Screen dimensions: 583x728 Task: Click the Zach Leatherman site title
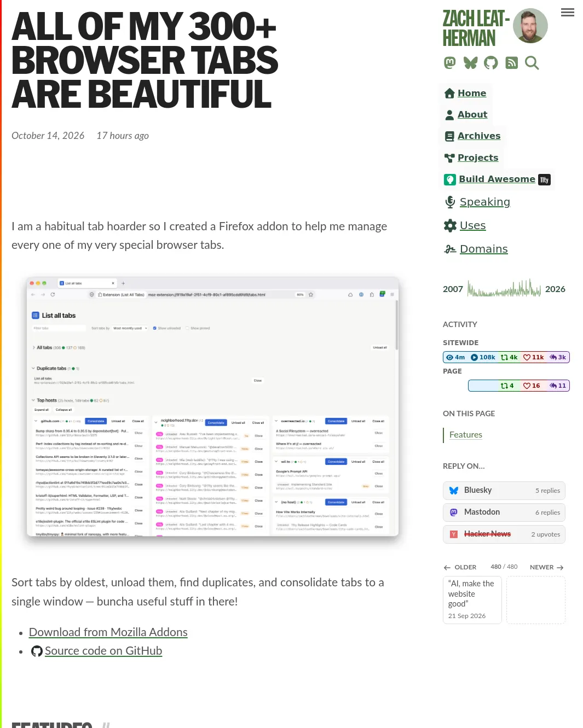coord(476,28)
